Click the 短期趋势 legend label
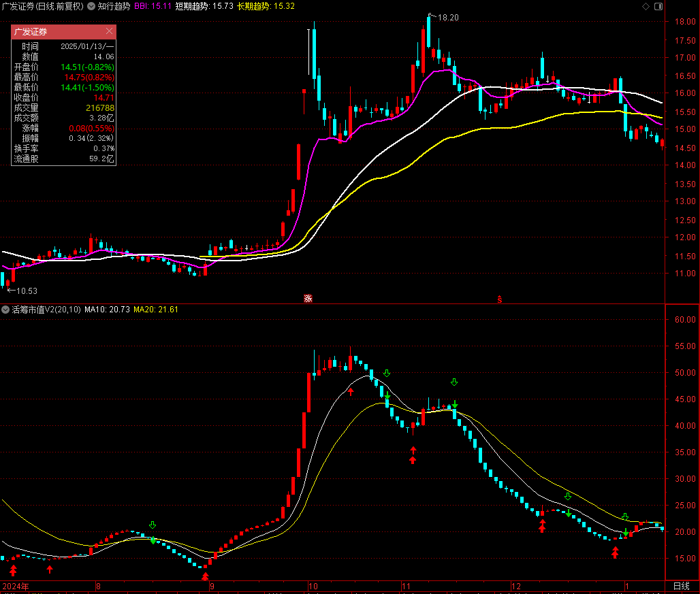Screen dimensions: 700x594 click(193, 6)
